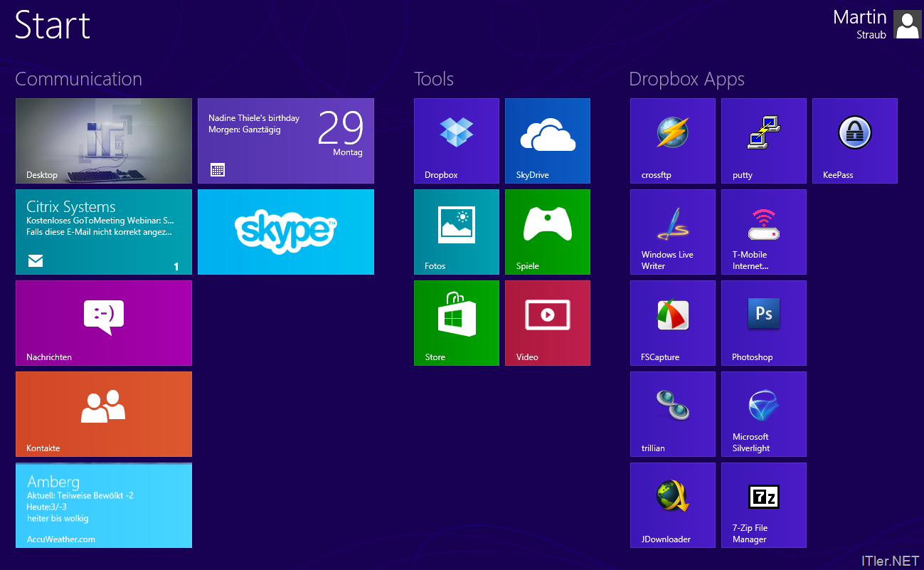Launch KeePass password manager

pyautogui.click(x=854, y=141)
